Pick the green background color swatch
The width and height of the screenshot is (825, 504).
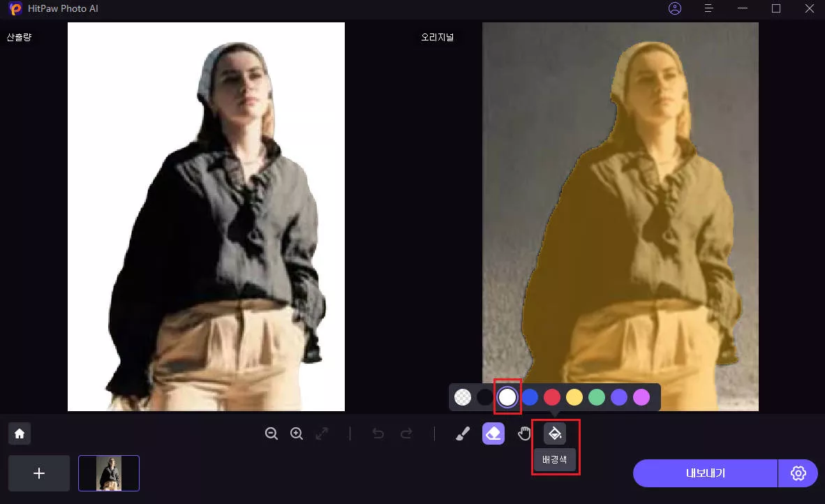597,397
